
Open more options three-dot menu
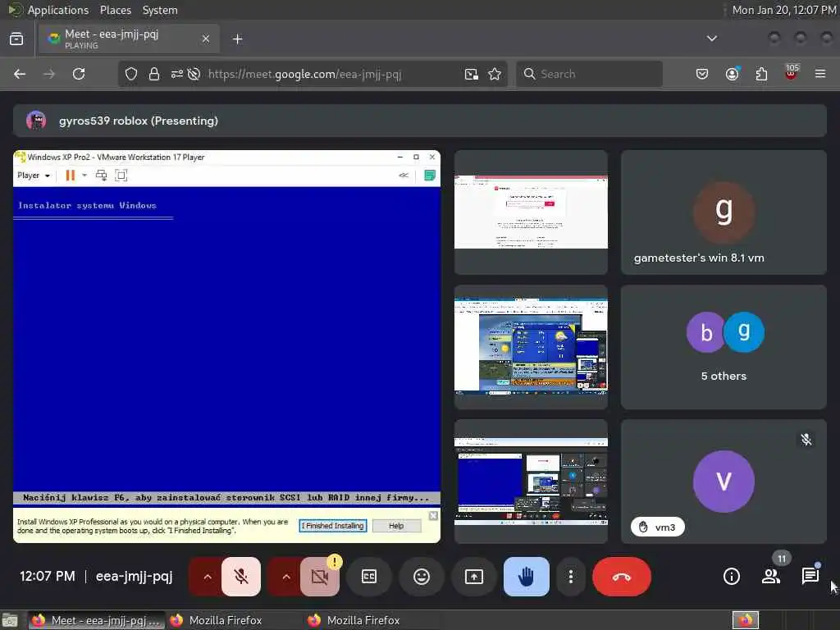pos(571,577)
